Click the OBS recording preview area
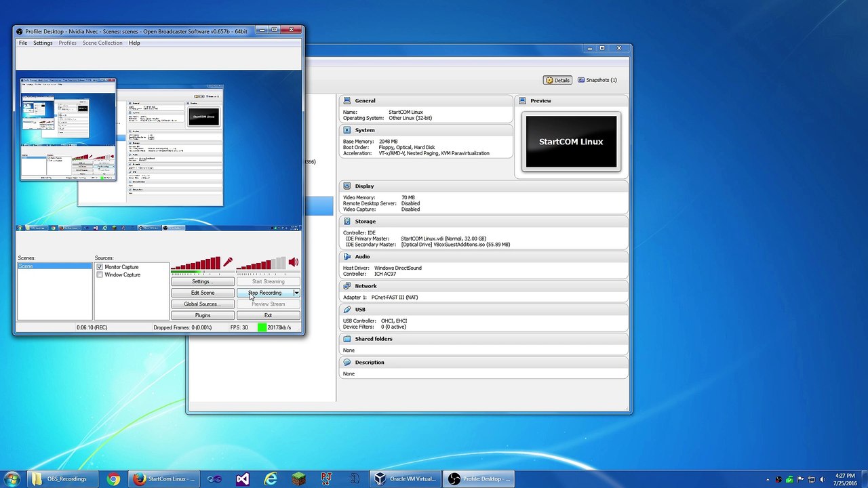The height and width of the screenshot is (488, 868). click(159, 150)
